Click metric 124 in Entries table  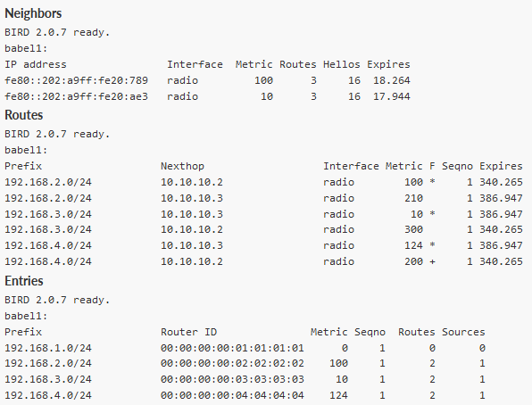click(338, 395)
